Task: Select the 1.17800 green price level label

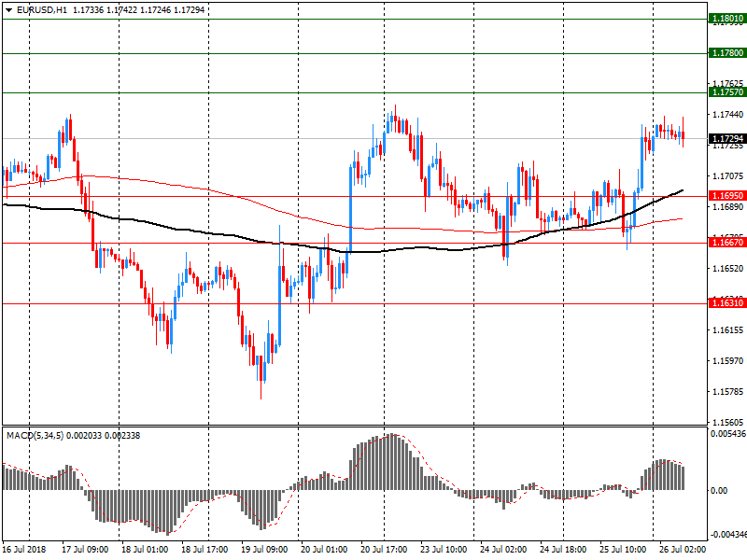Action: click(727, 53)
